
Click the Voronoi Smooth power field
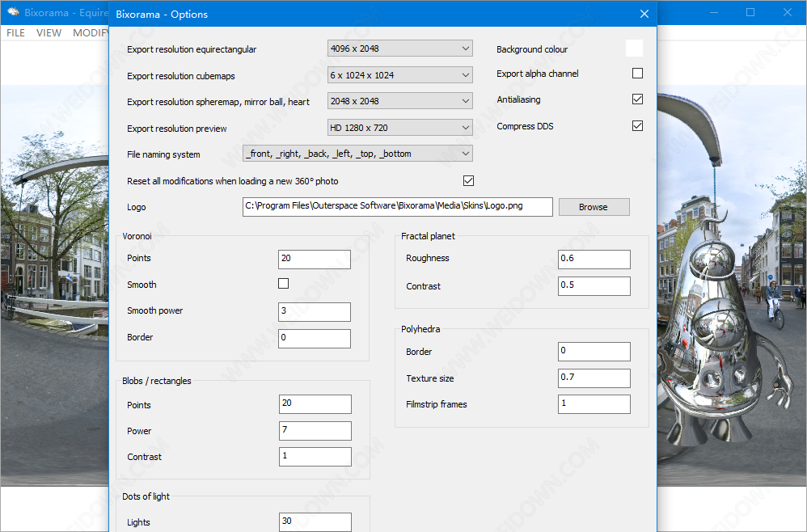click(315, 312)
